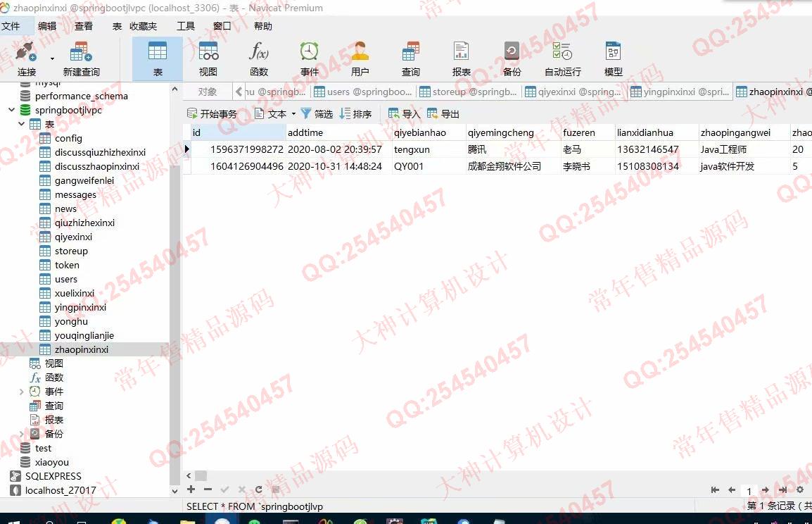Collapse the springbootjlvpc database node

tap(11, 110)
